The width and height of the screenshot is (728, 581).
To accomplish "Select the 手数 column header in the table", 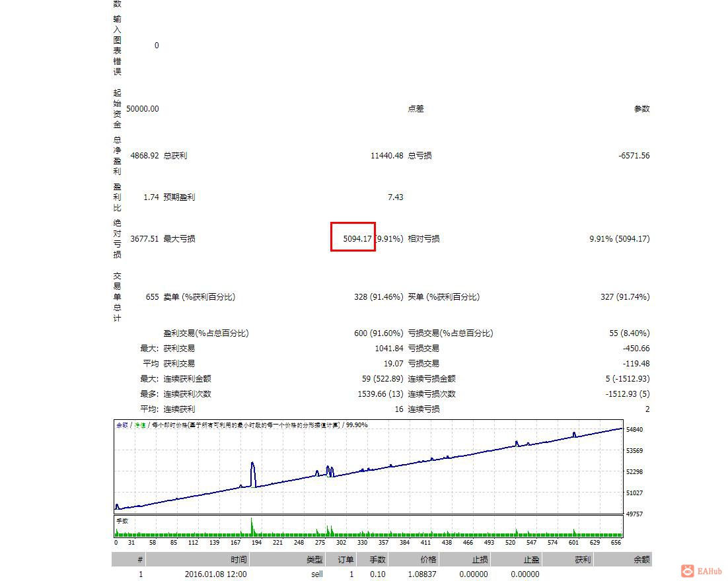I will pyautogui.click(x=377, y=560).
